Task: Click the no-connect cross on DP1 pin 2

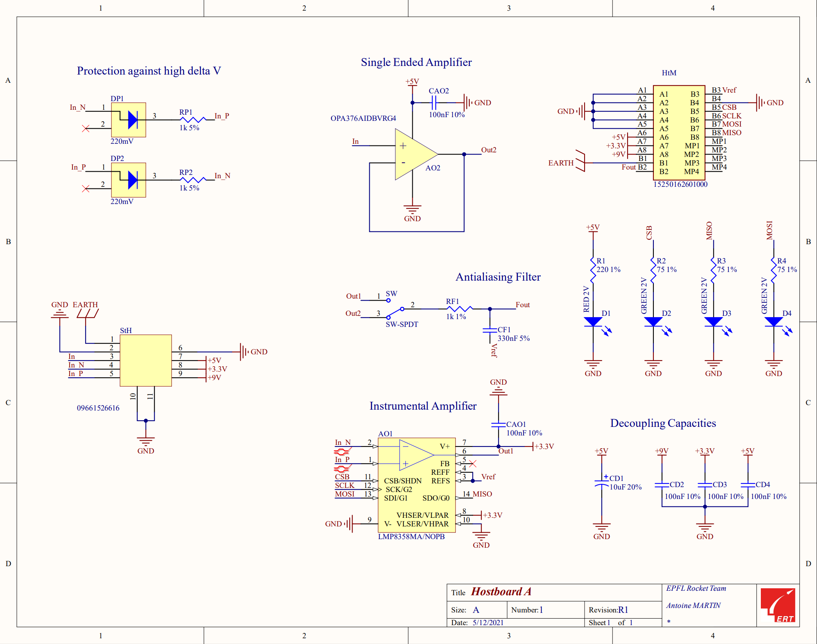Action: [x=86, y=129]
